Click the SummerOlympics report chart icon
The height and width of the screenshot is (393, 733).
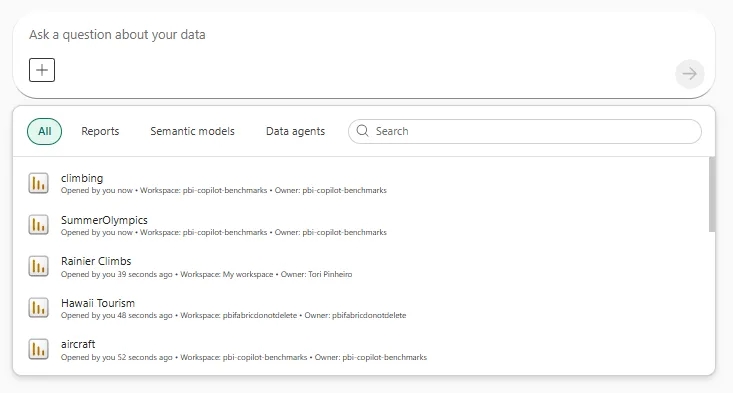38,225
